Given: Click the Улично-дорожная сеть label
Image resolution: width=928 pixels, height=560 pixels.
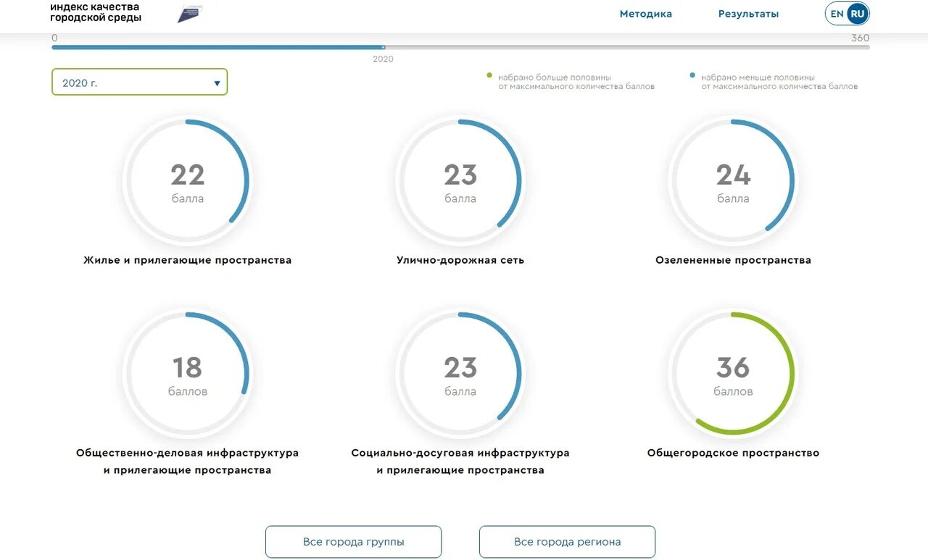Looking at the screenshot, I should pyautogui.click(x=460, y=260).
